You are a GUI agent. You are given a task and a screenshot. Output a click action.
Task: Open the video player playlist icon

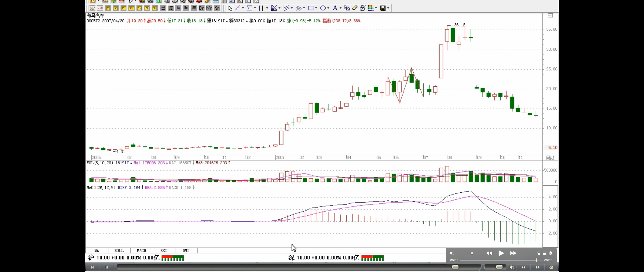tap(545, 253)
